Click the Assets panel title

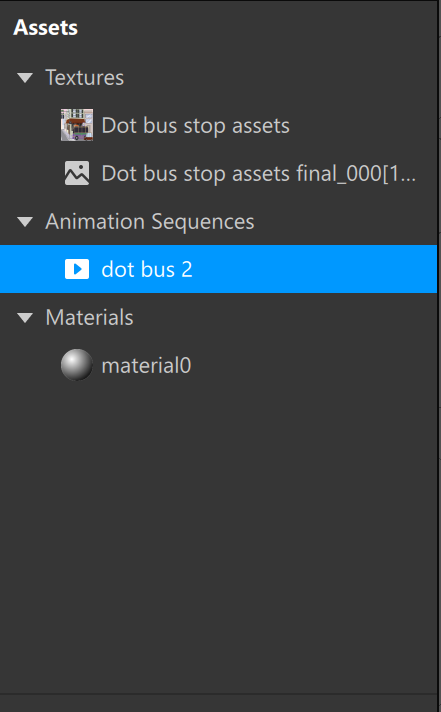point(45,28)
